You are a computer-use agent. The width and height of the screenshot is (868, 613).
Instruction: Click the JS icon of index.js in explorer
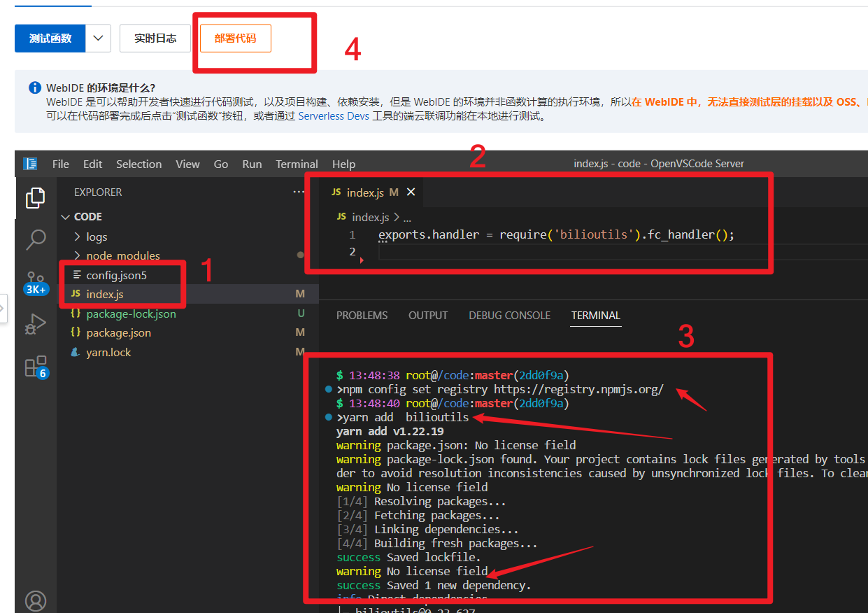76,294
